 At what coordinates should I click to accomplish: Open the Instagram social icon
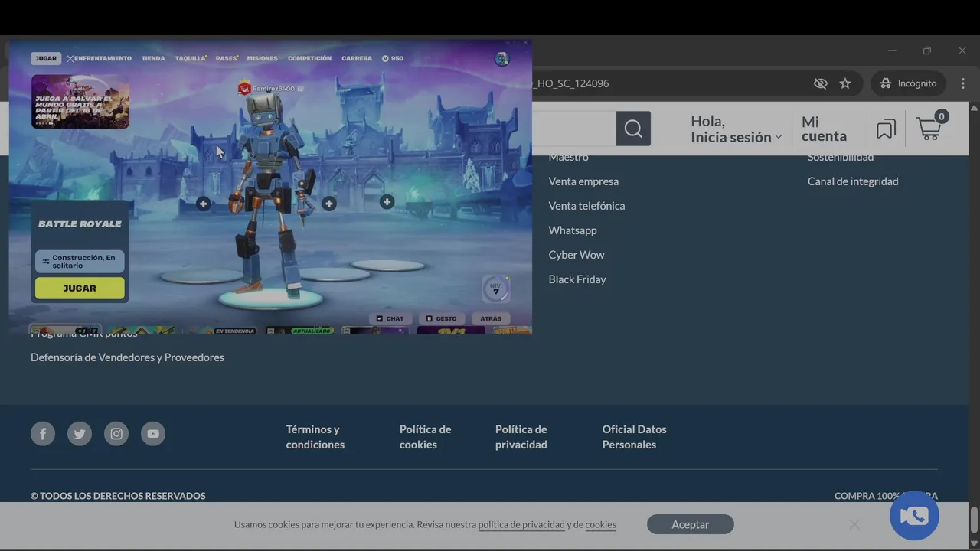click(x=116, y=434)
